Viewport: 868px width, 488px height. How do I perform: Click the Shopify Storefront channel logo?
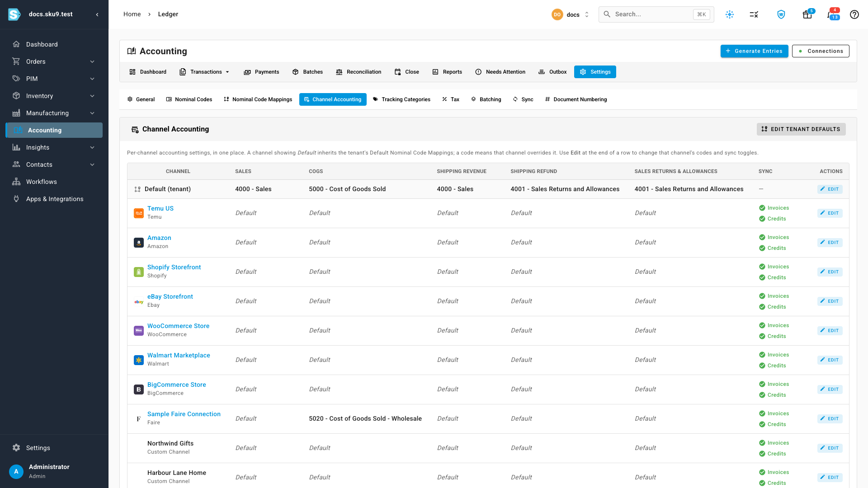[139, 272]
